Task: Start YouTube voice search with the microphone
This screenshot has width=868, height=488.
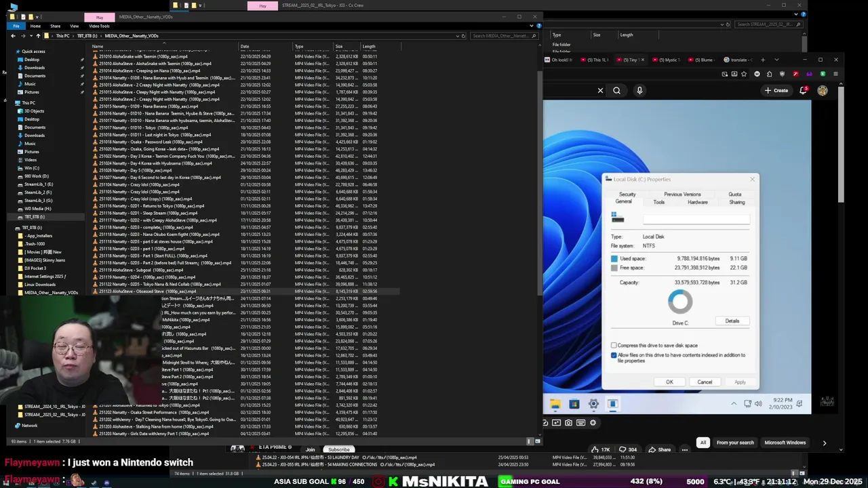Action: click(639, 90)
